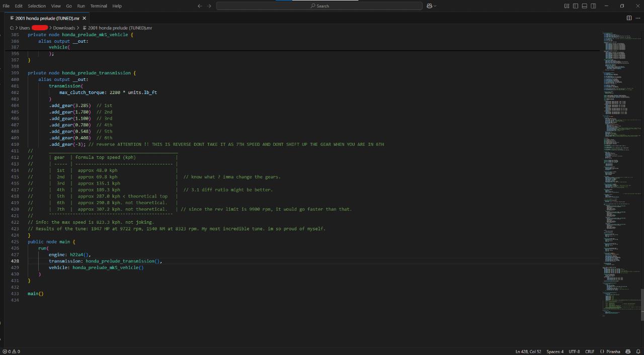Change indentation via Spaces: 4
This screenshot has height=355, width=644.
coord(555,351)
